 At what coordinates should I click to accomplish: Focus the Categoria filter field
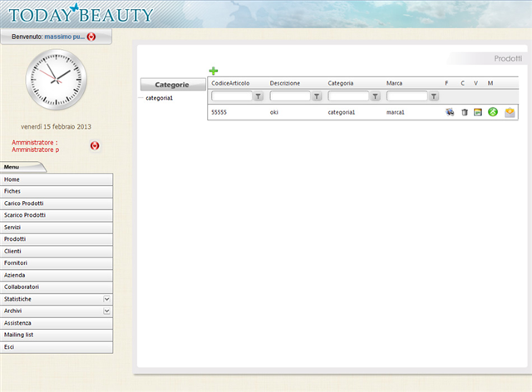(x=348, y=96)
